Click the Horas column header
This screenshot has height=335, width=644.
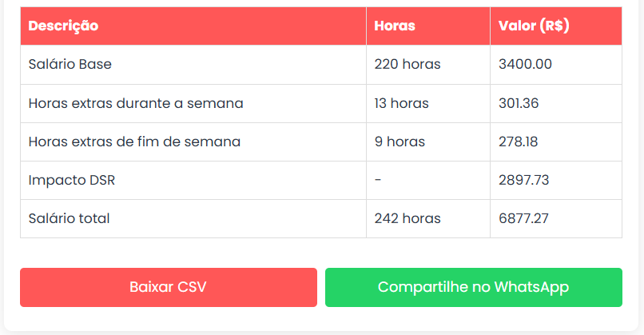click(x=395, y=26)
